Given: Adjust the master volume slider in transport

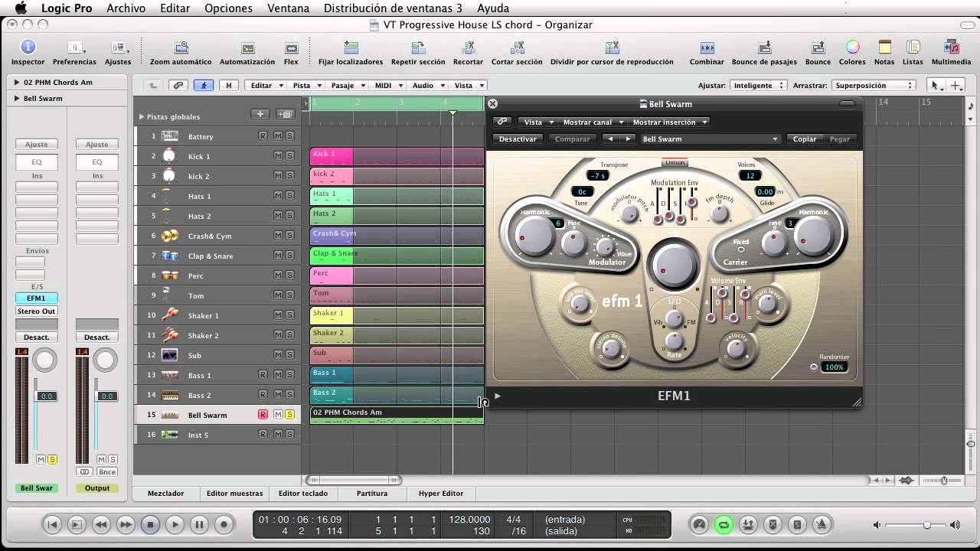Looking at the screenshot, I should (x=926, y=525).
